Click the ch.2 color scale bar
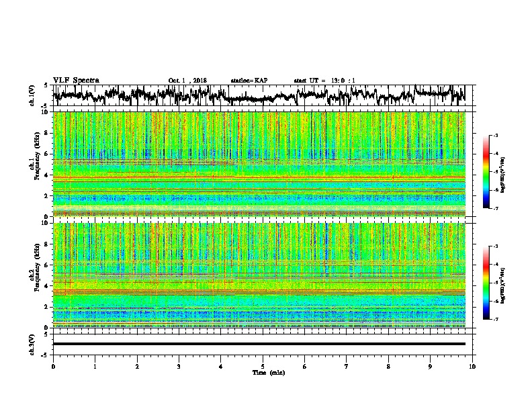This screenshot has width=532, height=411. coord(486,283)
